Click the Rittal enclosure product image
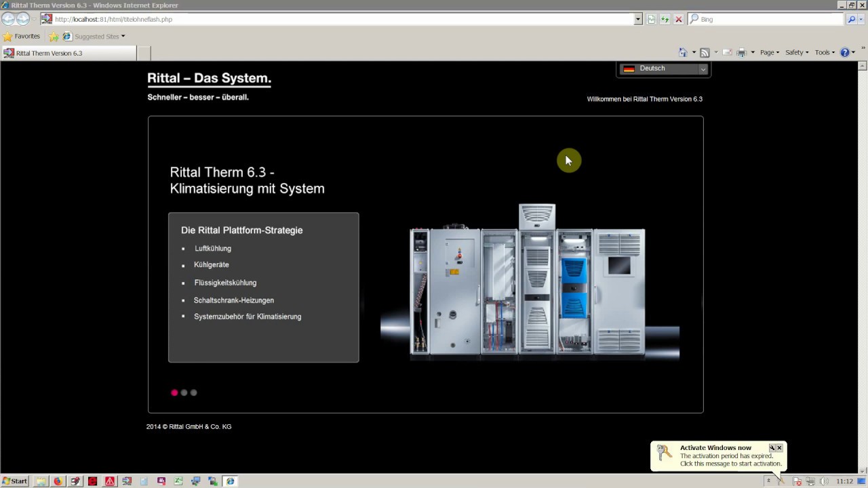868x488 pixels. 528,281
